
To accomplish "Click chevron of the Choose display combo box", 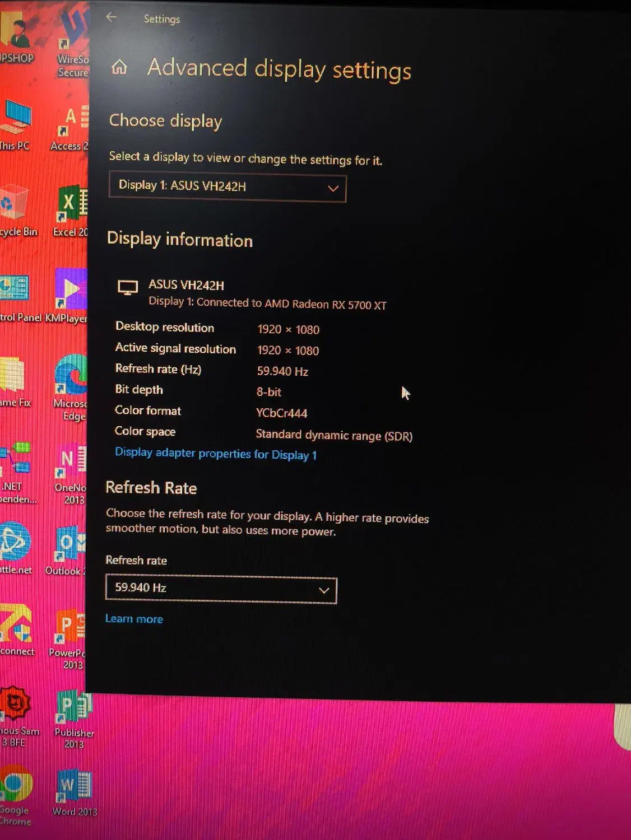I will pos(333,189).
